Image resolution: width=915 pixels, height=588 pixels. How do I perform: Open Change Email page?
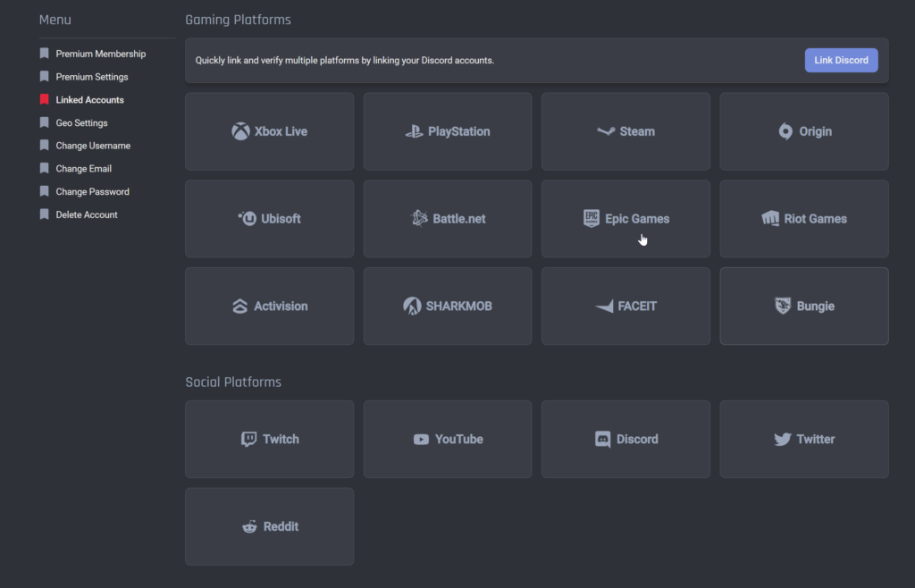point(83,169)
